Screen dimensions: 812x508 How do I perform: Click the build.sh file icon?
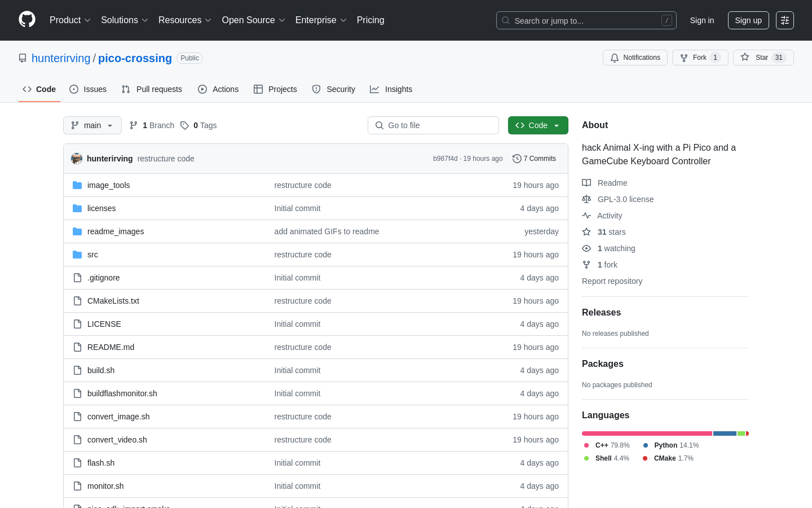[x=77, y=370]
